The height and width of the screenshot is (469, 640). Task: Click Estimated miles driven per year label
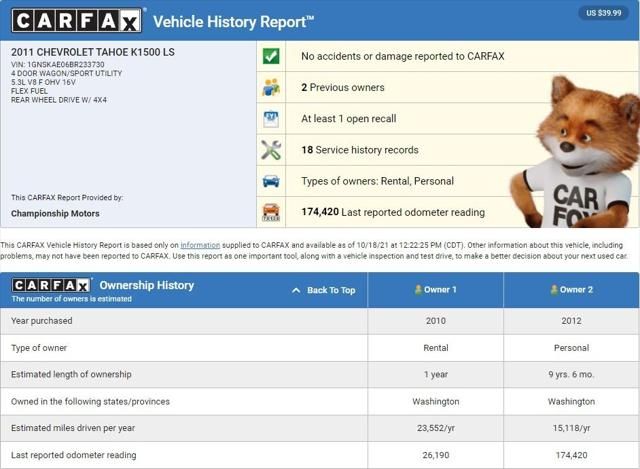coord(73,428)
